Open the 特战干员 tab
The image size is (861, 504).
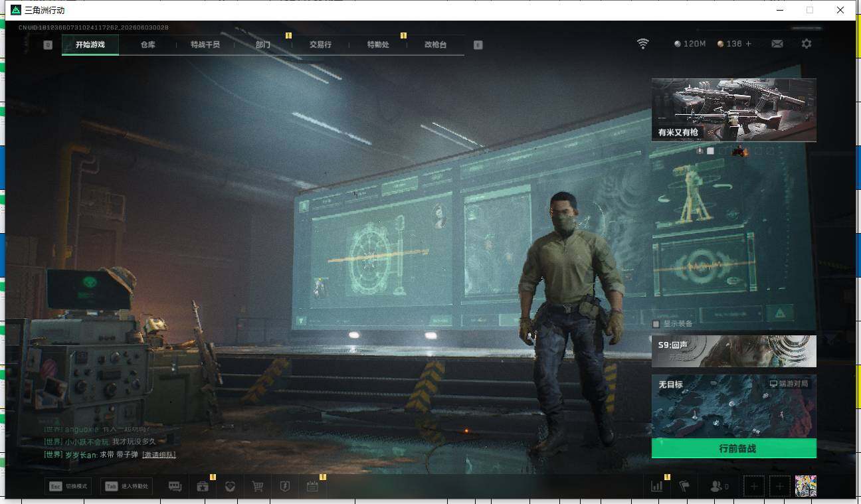point(205,44)
